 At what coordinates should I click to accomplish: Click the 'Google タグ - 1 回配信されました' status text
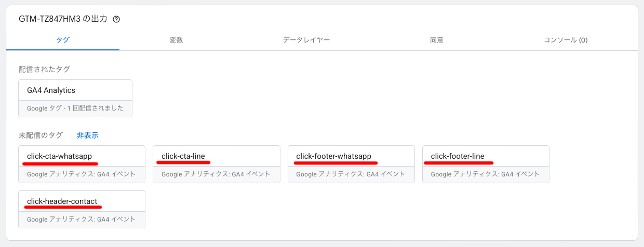[75, 108]
